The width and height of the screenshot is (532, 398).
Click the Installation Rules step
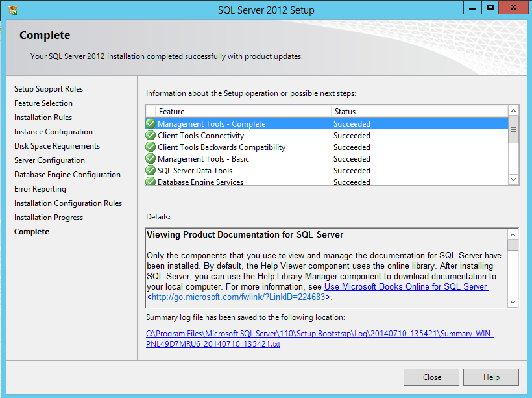click(x=43, y=118)
